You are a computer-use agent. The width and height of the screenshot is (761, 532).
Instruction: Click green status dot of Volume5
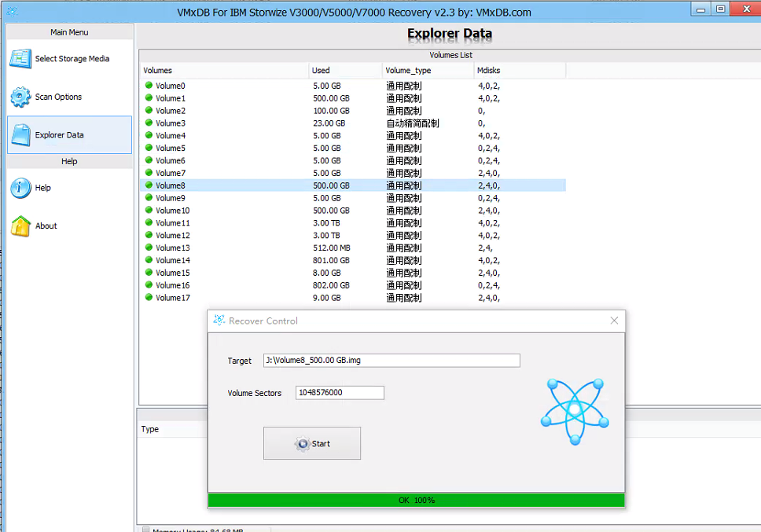click(149, 148)
